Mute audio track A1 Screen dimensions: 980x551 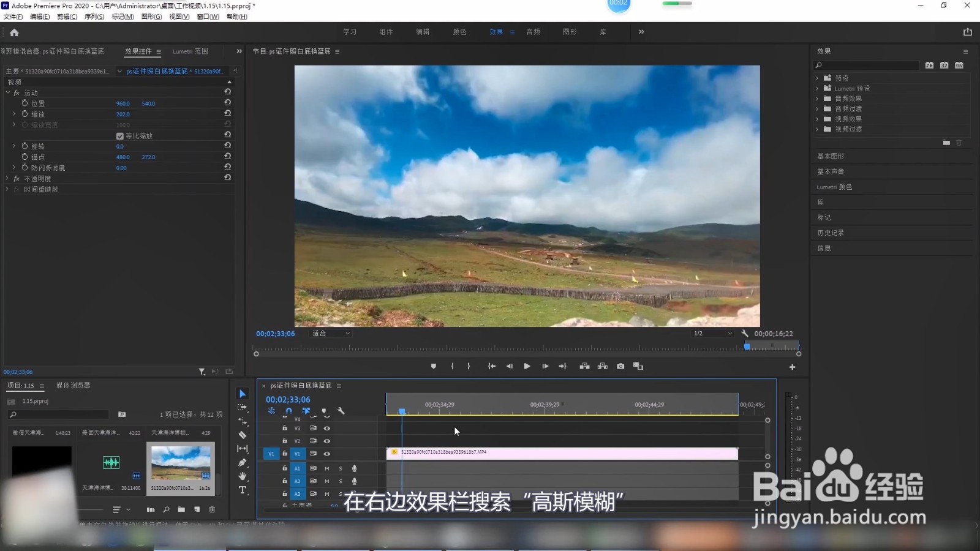[327, 468]
